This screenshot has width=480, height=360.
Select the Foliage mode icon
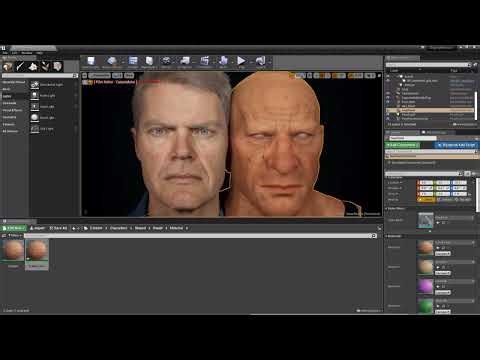pos(45,67)
